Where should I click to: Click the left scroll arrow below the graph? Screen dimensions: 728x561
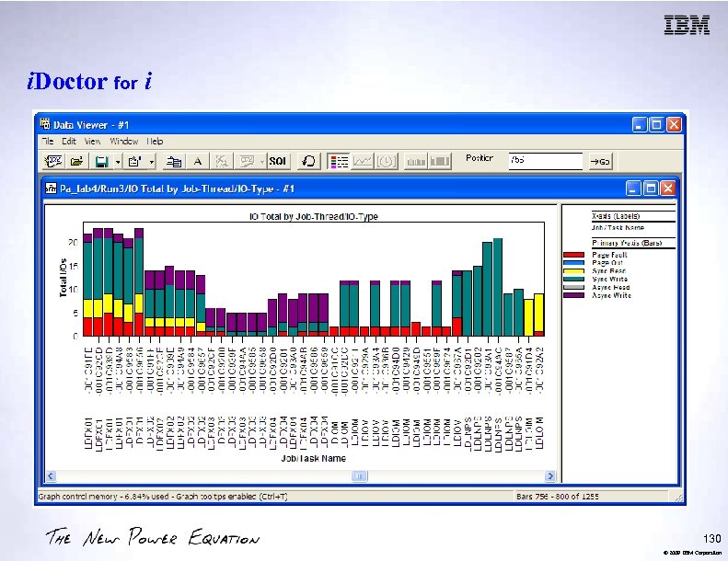coord(51,476)
